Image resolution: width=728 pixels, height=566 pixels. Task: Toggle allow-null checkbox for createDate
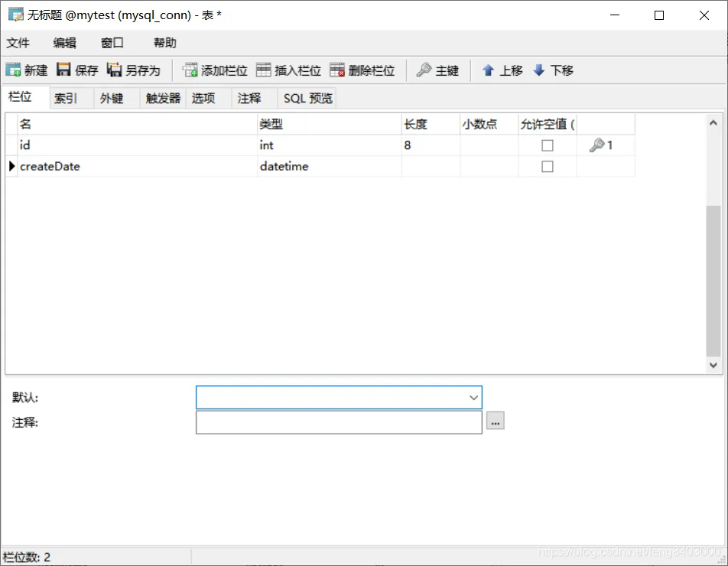(548, 166)
